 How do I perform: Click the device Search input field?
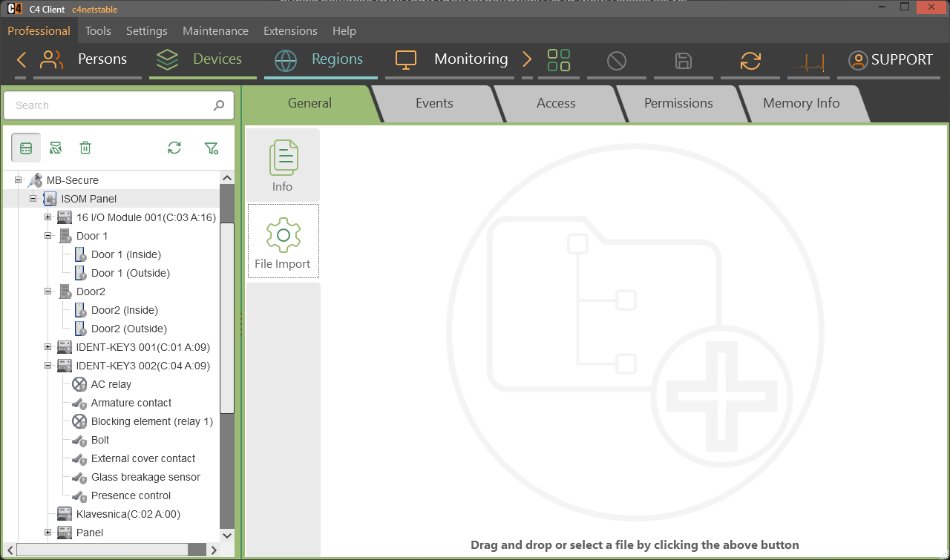[x=119, y=105]
